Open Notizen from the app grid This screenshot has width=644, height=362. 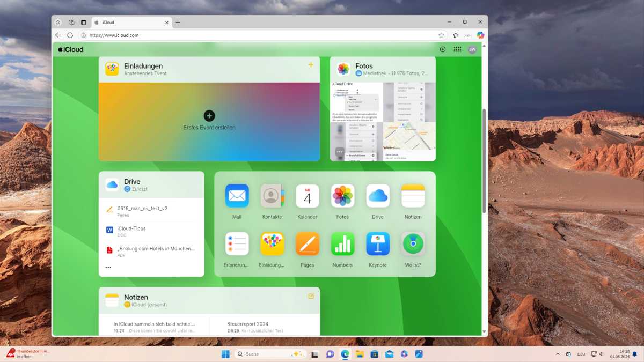pos(413,196)
